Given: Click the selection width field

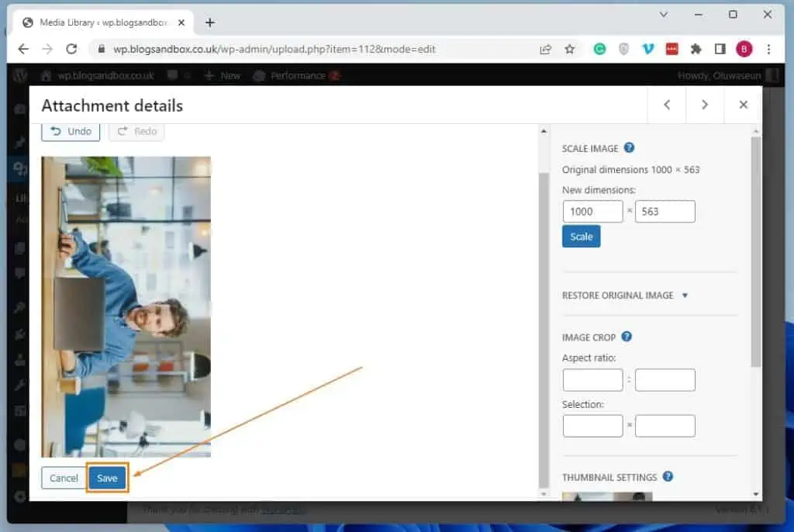Looking at the screenshot, I should click(592, 426).
